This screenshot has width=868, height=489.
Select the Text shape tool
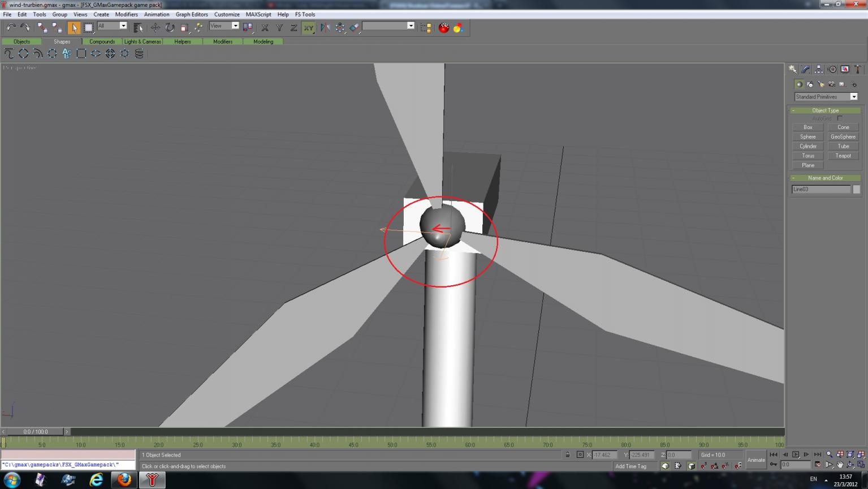click(67, 54)
